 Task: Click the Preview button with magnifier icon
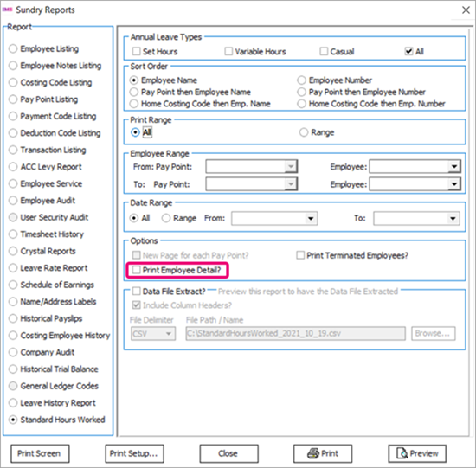pos(417,453)
